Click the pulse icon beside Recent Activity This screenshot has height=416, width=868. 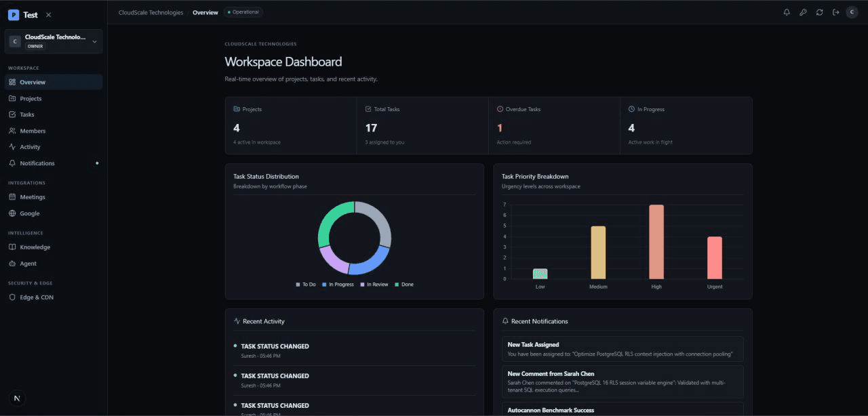pyautogui.click(x=237, y=321)
